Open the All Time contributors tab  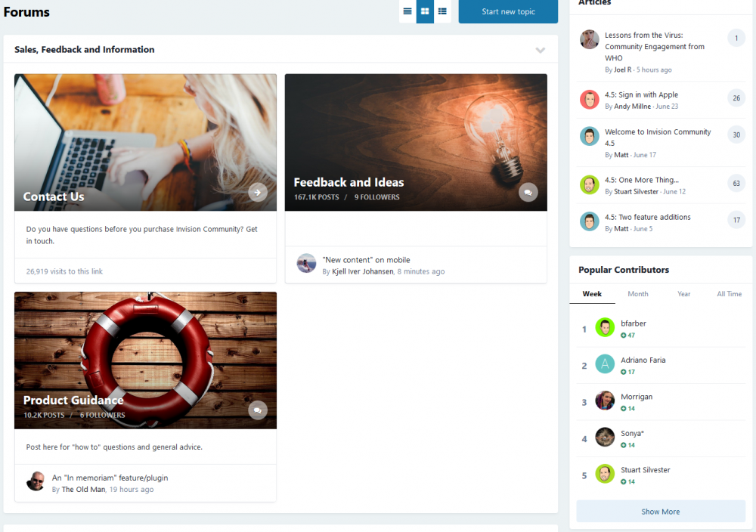point(728,293)
